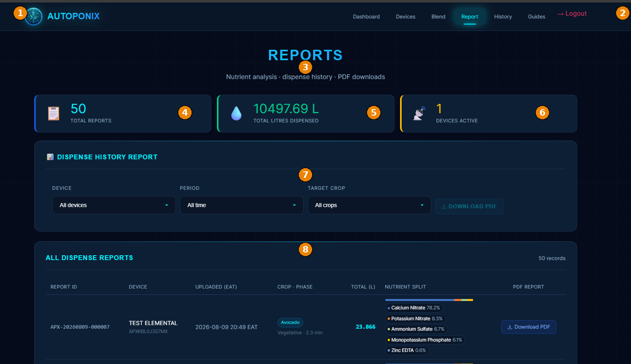
Task: Click the DOWNLOAD PDF button in Dispense History Report
Action: [469, 206]
